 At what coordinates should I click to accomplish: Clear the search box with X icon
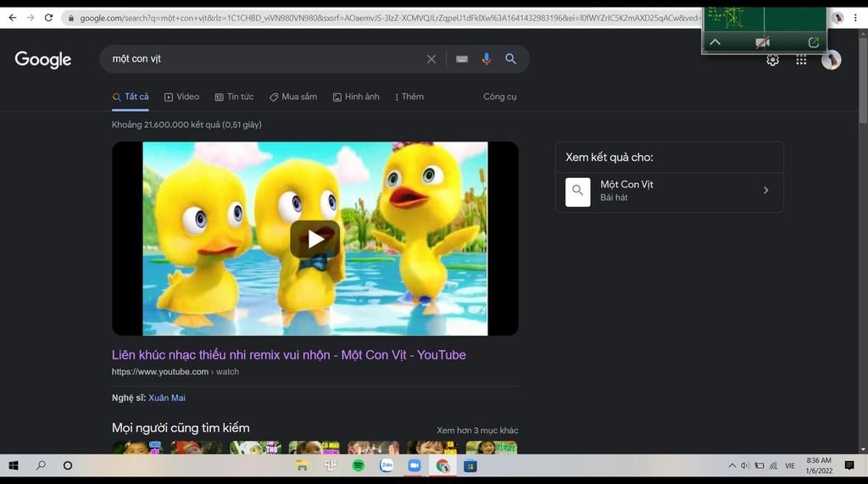(431, 58)
